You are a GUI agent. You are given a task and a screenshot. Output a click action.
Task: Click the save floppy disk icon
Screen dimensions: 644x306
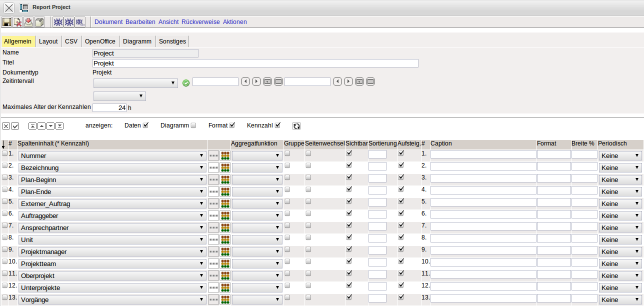pyautogui.click(x=6, y=22)
